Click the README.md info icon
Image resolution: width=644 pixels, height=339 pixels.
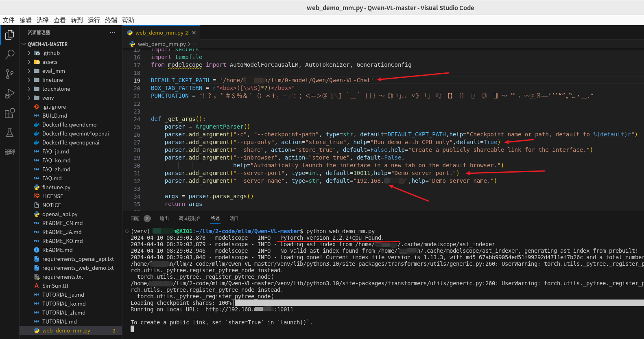37,250
